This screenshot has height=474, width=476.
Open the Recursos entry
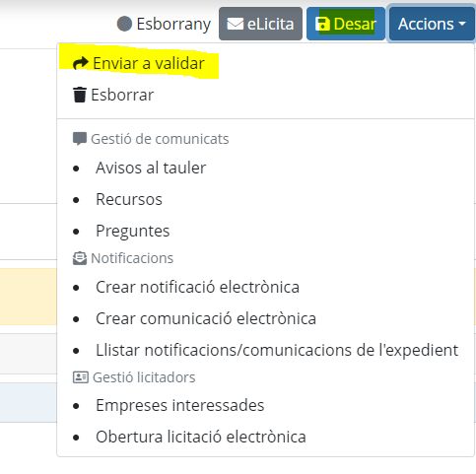[x=129, y=199]
